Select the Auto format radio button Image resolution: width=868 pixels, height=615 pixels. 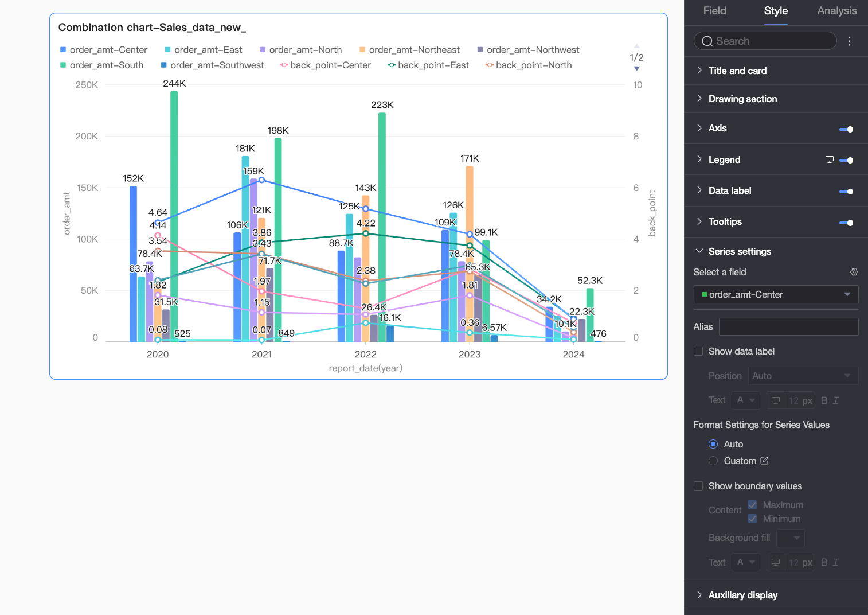tap(713, 444)
